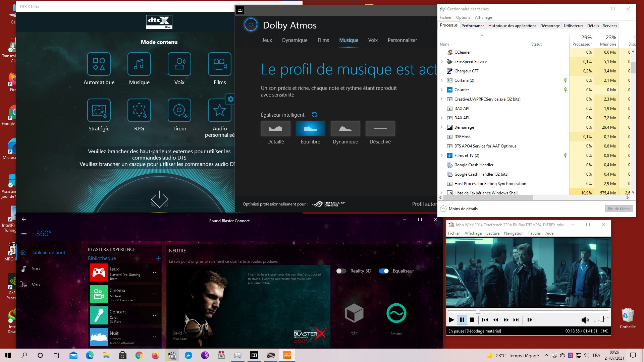
Task: Open Windows Start menu
Action: (x=8, y=355)
